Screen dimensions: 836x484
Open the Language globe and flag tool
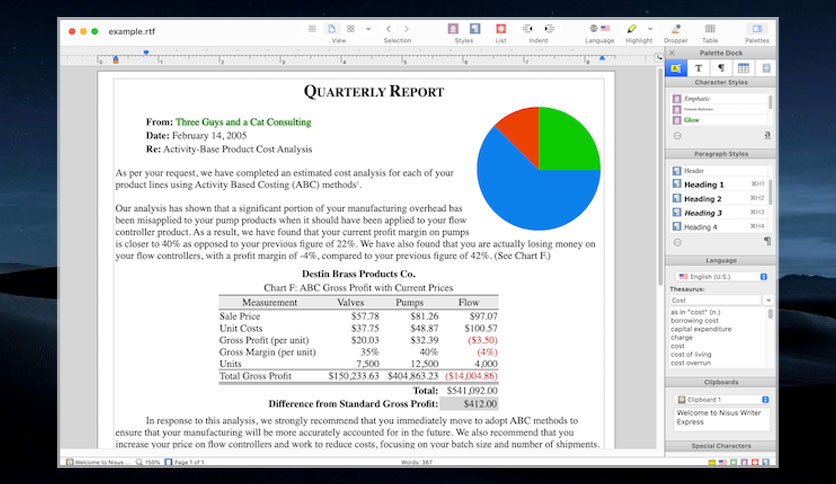coord(599,28)
